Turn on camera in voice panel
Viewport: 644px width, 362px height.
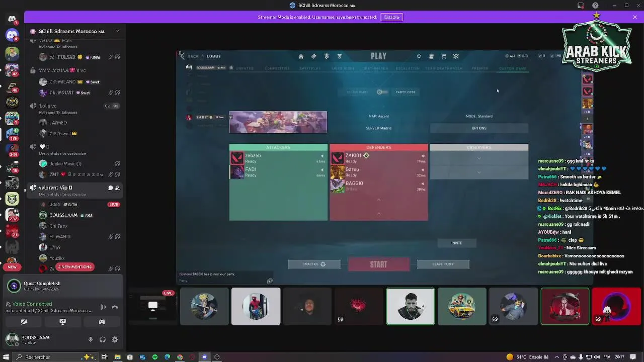[x=24, y=322]
